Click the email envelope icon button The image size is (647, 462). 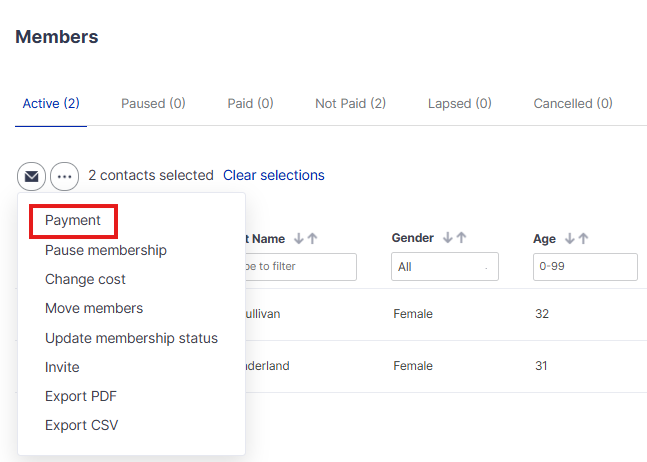31,176
